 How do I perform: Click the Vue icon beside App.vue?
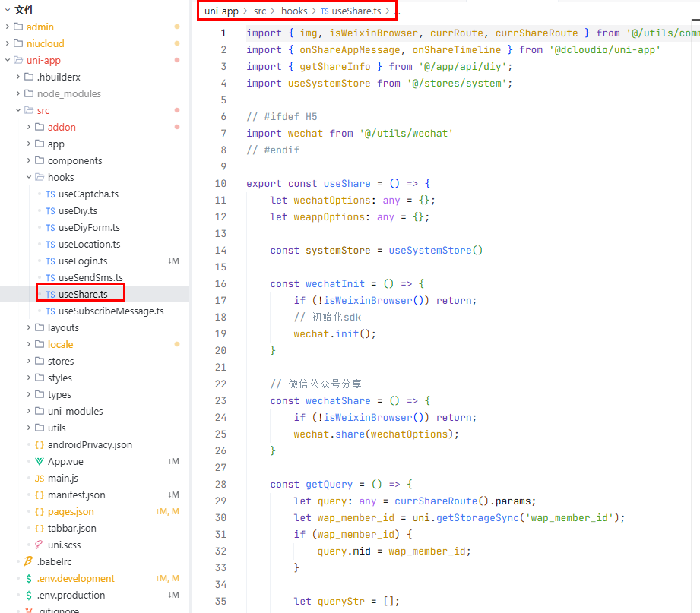tap(40, 461)
